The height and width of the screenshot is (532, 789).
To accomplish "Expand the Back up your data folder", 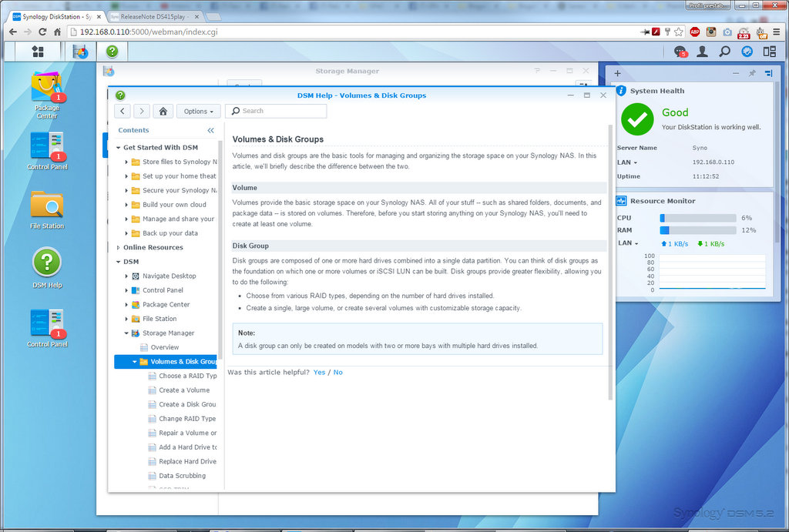I will coord(126,233).
